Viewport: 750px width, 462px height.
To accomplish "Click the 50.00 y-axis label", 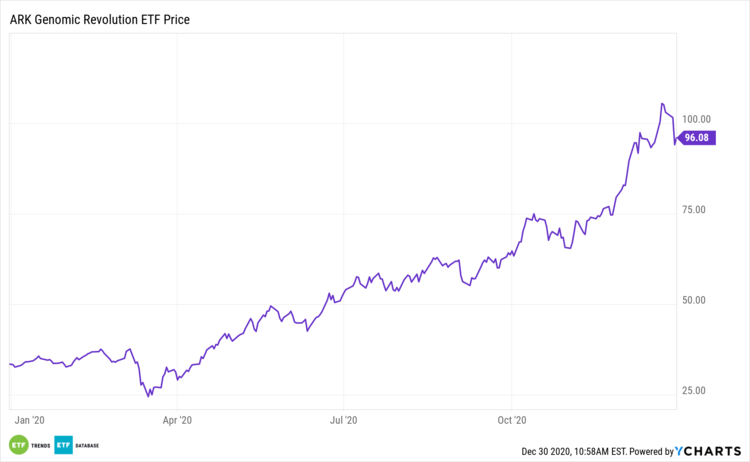I will tap(697, 300).
